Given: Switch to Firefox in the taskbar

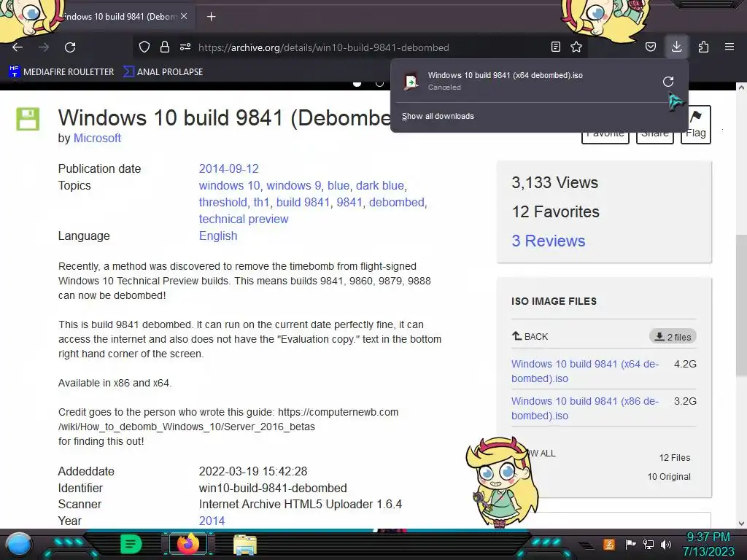Looking at the screenshot, I should coord(188,544).
